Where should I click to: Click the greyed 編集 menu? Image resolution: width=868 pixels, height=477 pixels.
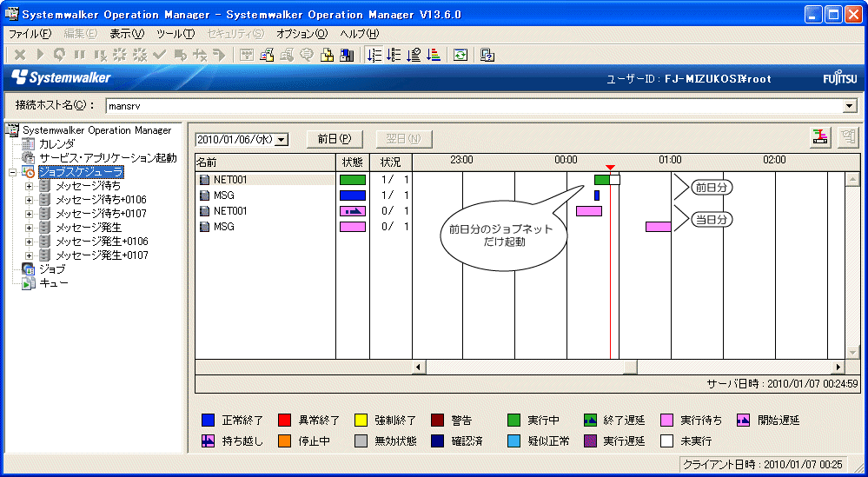[80, 34]
